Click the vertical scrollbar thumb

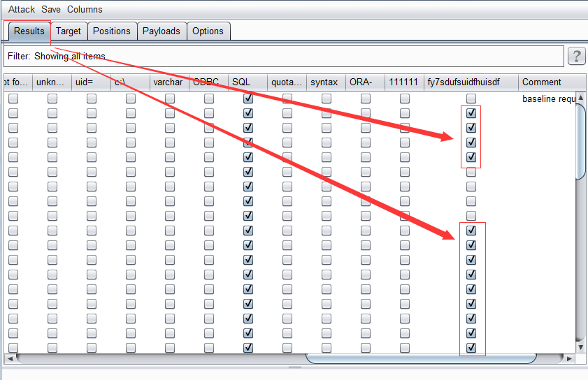(x=580, y=141)
